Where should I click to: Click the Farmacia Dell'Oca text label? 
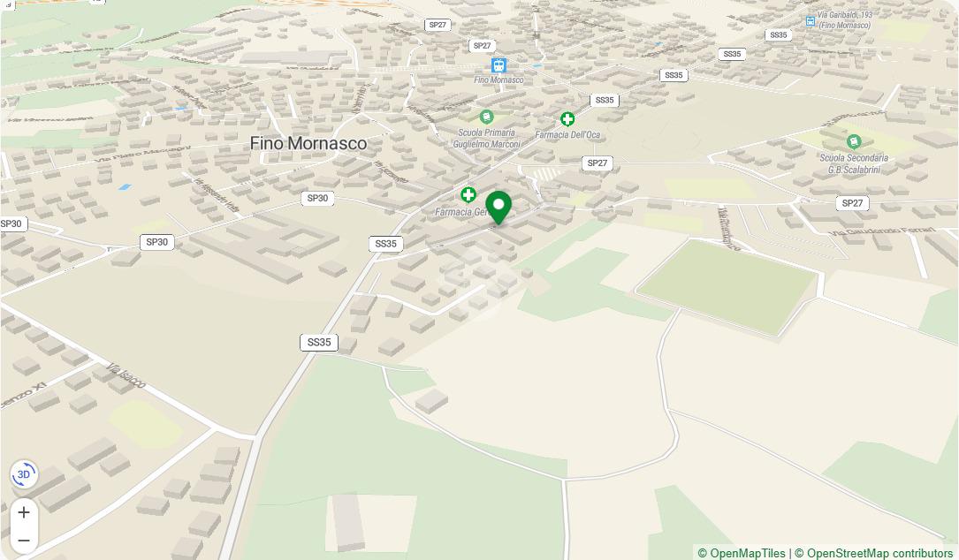point(567,134)
